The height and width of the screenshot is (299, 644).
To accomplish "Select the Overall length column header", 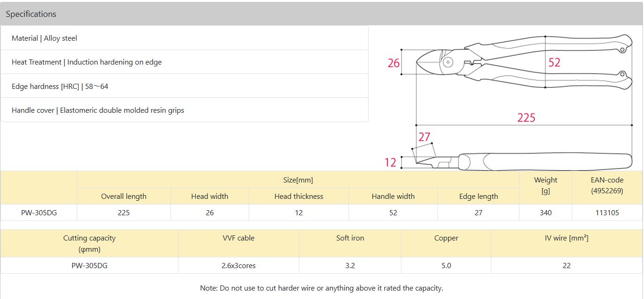I will point(124,197).
